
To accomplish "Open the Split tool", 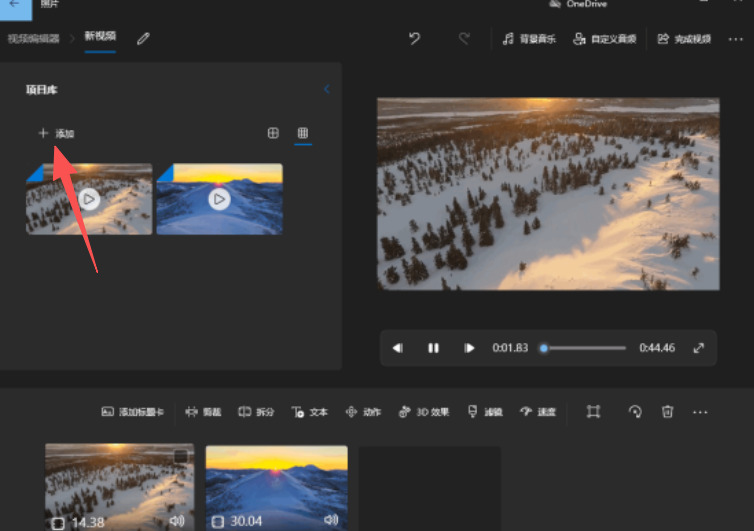I will (256, 412).
